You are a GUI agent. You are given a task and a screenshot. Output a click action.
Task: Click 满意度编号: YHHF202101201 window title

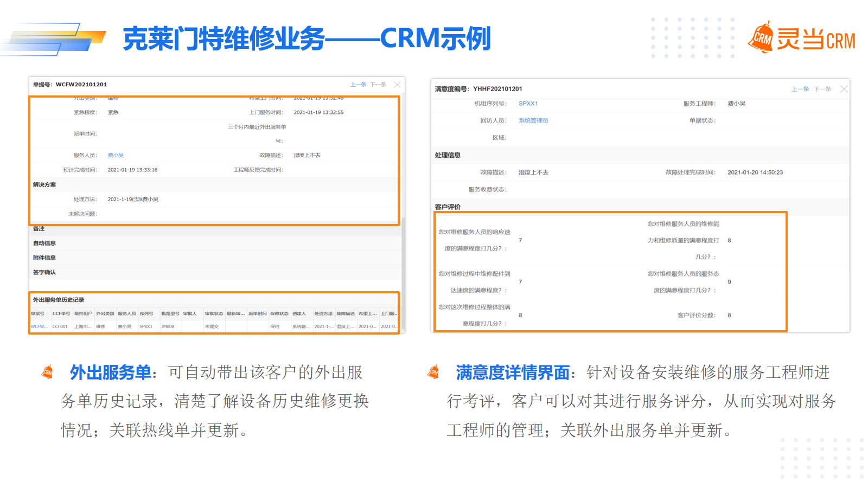coord(478,89)
